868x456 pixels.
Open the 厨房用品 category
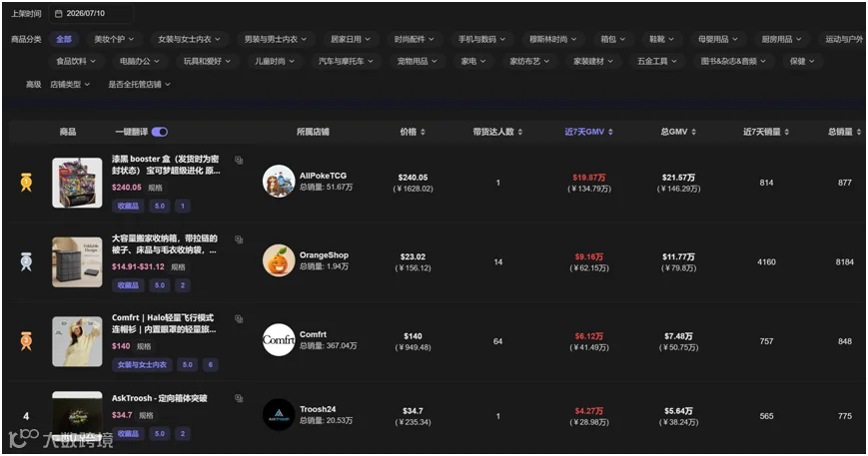782,39
